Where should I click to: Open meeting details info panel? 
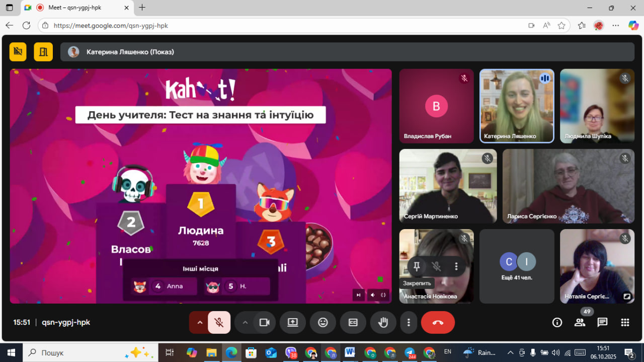pos(557,323)
